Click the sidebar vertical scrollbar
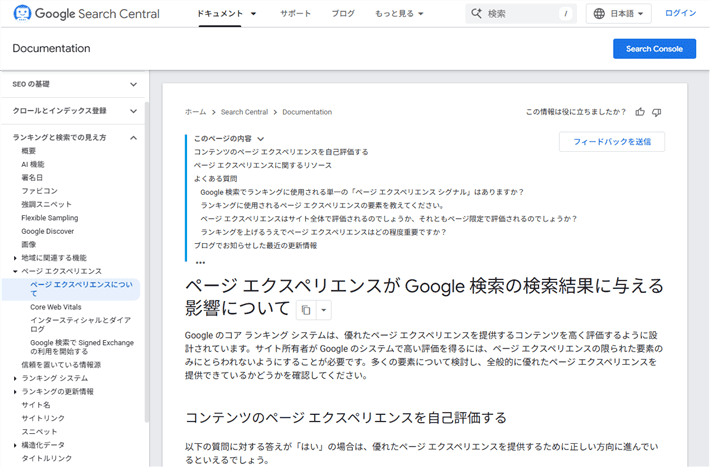The width and height of the screenshot is (710, 467). coord(147,263)
